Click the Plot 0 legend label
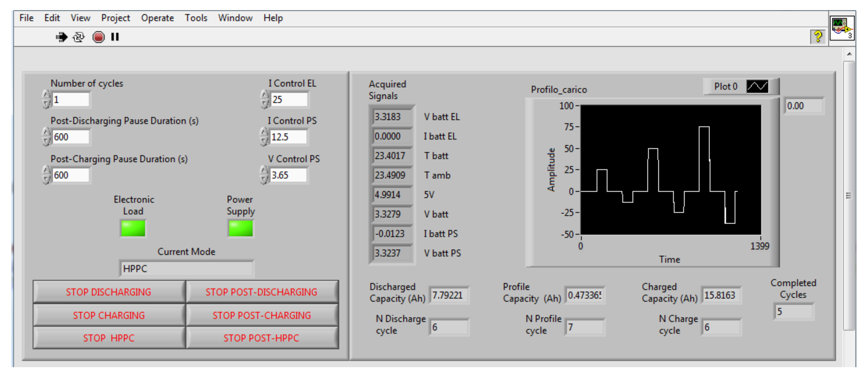 point(726,86)
